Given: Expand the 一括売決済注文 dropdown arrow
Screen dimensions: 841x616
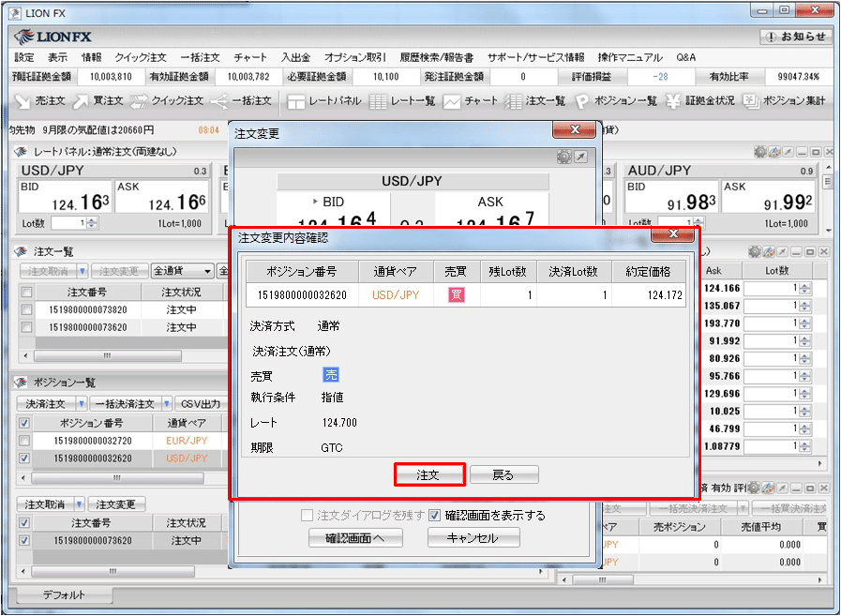Looking at the screenshot, I should pyautogui.click(x=743, y=507).
